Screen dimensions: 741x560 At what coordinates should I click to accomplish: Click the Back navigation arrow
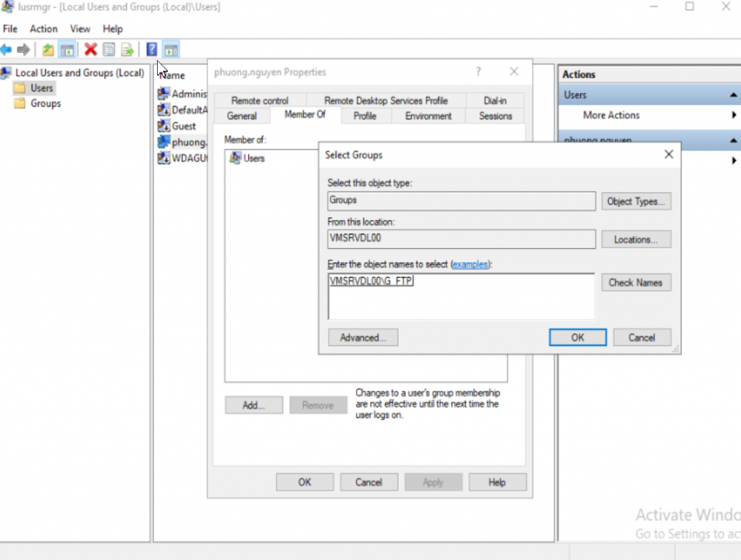coord(7,49)
